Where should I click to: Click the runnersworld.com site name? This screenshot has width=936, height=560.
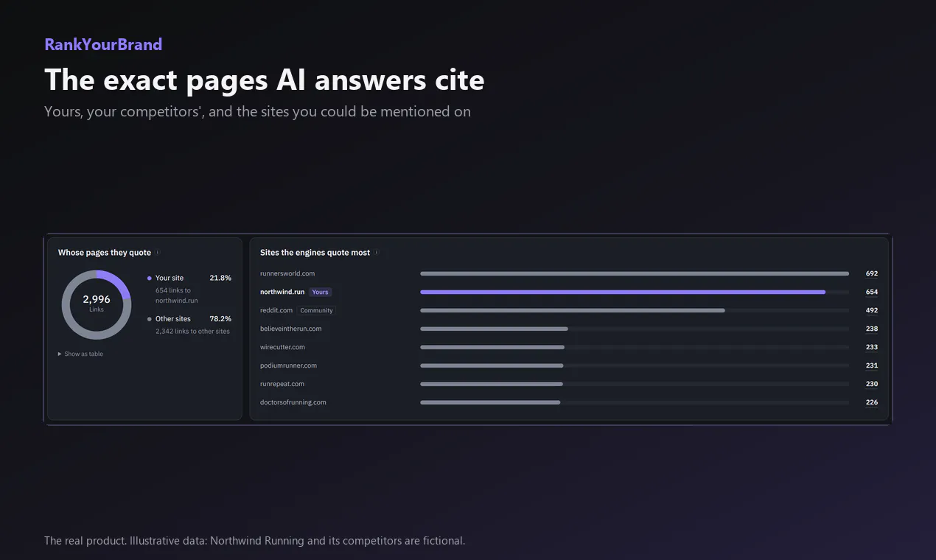(x=287, y=273)
